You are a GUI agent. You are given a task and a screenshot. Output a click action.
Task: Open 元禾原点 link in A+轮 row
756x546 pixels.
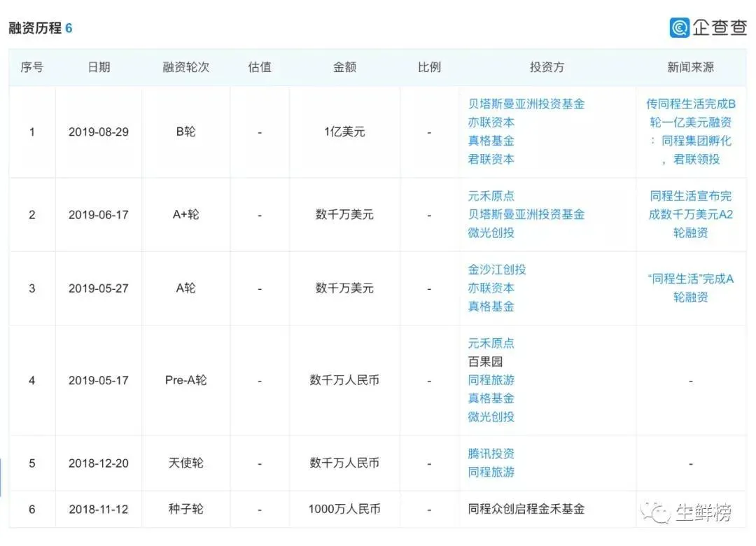click(491, 196)
